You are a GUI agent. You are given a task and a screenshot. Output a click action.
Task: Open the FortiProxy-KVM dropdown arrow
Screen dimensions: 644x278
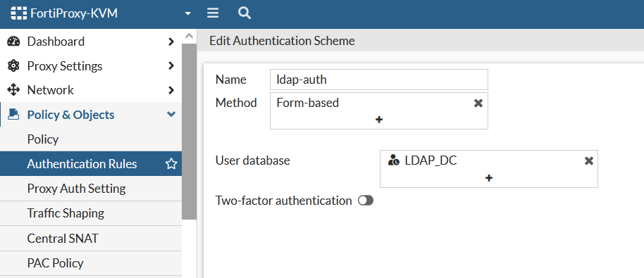pyautogui.click(x=187, y=13)
